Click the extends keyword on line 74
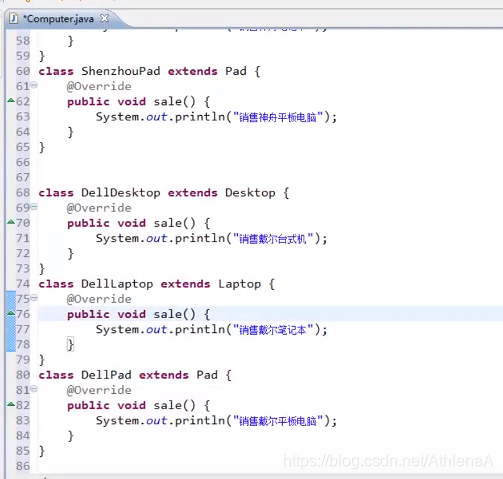Screen dimensions: 503x479 [185, 284]
